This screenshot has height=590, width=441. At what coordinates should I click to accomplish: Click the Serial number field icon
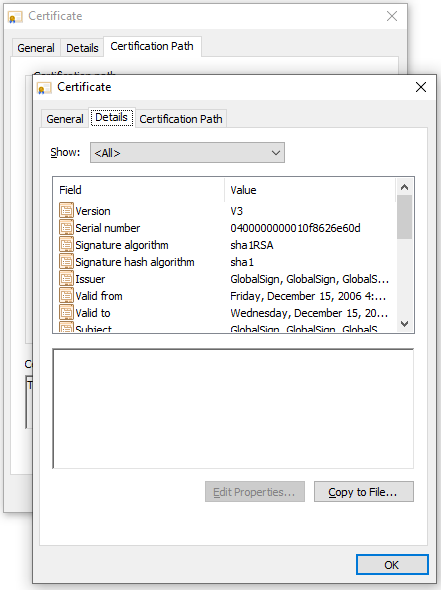tap(66, 227)
